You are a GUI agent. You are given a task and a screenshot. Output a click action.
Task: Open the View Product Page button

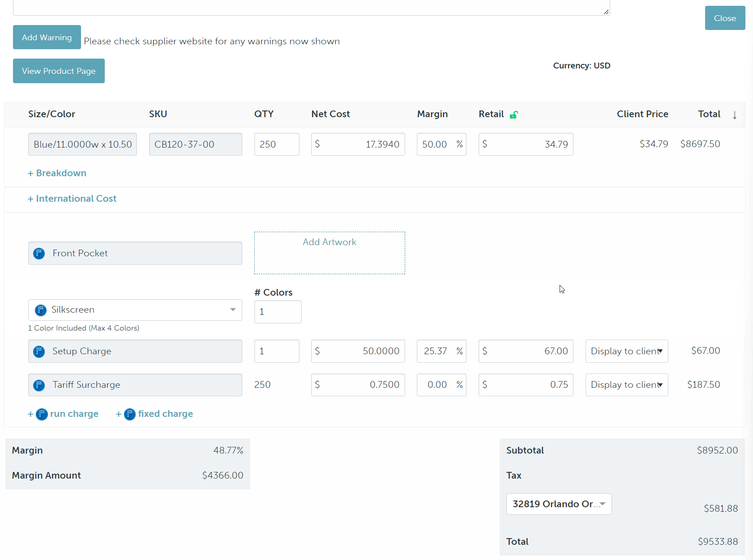click(x=59, y=71)
